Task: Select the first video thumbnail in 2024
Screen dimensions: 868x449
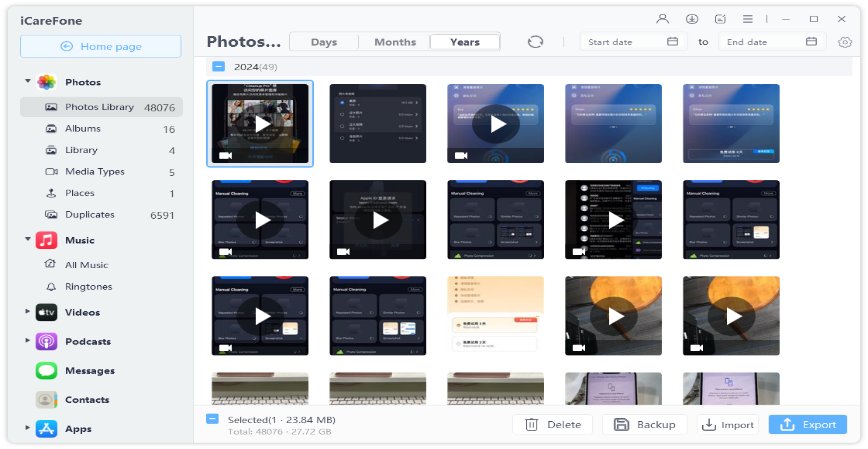Action: click(x=260, y=123)
